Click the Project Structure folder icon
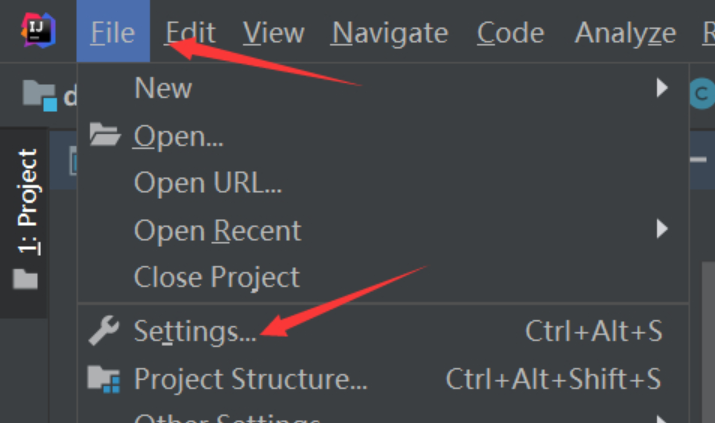This screenshot has height=423, width=715. [x=104, y=379]
